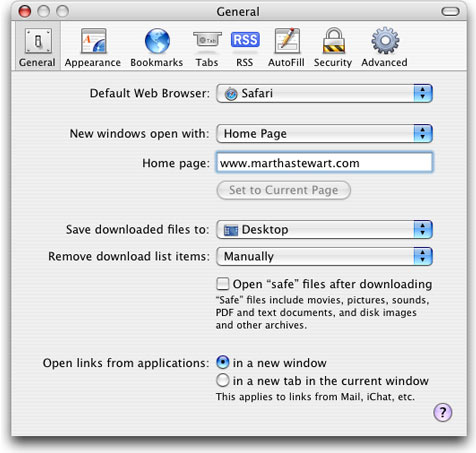
Task: Open the Save downloaded files to dropdown
Action: click(x=324, y=229)
